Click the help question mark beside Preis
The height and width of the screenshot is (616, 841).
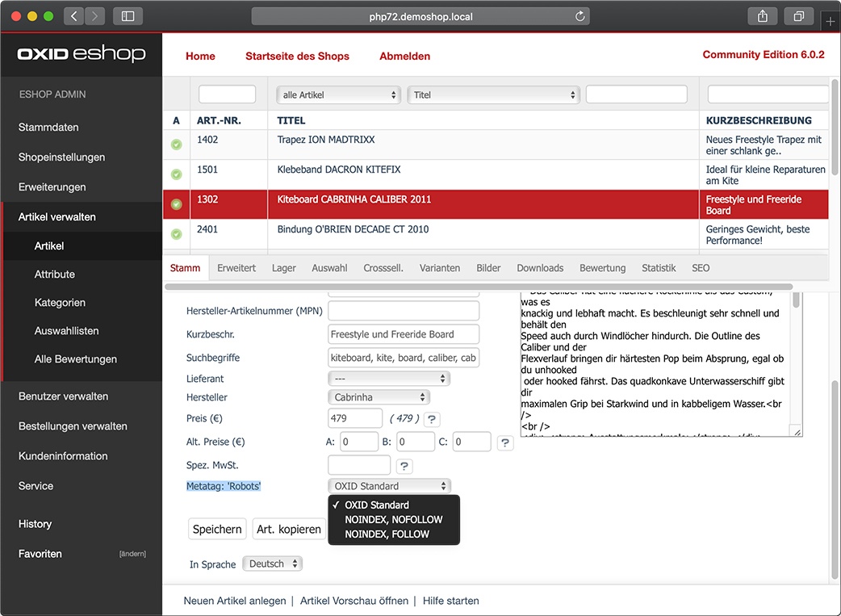coord(432,419)
